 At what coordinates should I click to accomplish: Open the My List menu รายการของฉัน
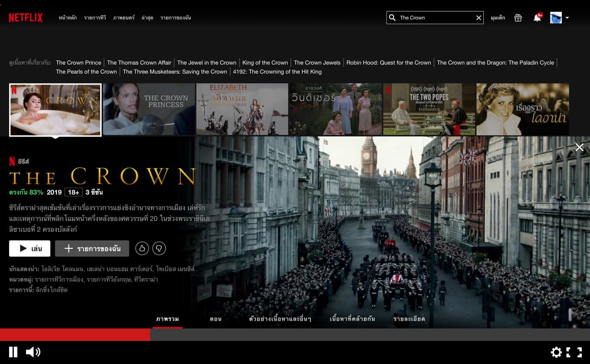[x=176, y=18]
